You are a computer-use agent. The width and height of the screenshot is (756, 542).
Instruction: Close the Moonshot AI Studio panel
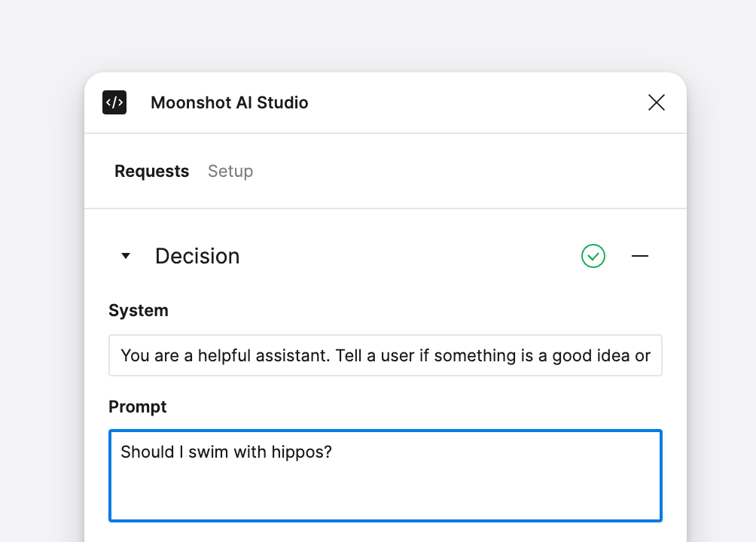656,102
